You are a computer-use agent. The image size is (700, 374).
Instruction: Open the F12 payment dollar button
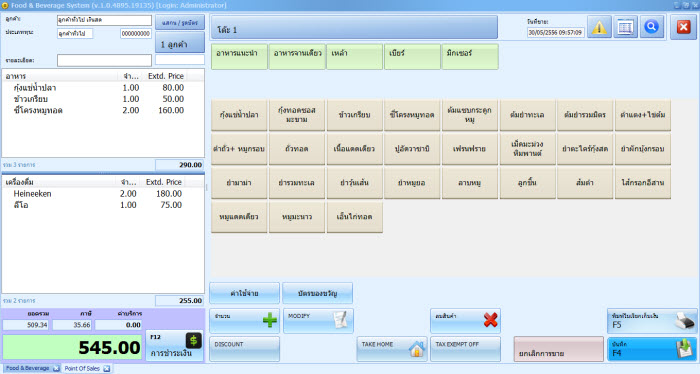[175, 346]
